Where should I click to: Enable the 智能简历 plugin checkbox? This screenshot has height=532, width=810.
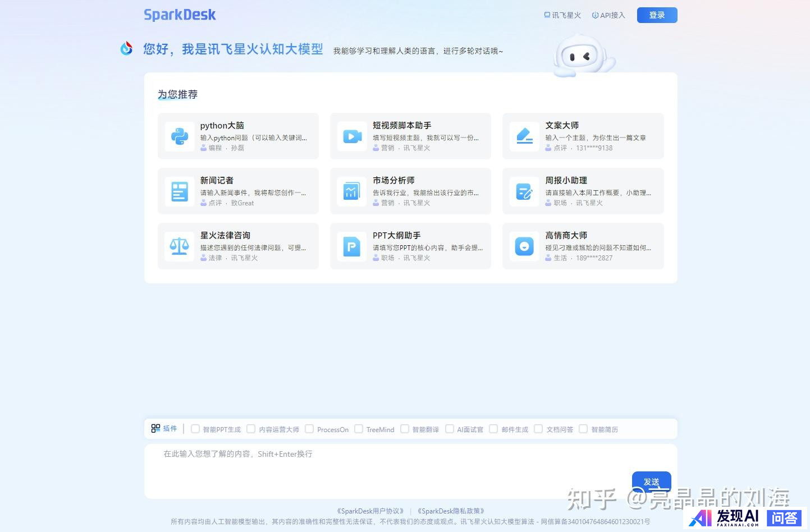[583, 429]
